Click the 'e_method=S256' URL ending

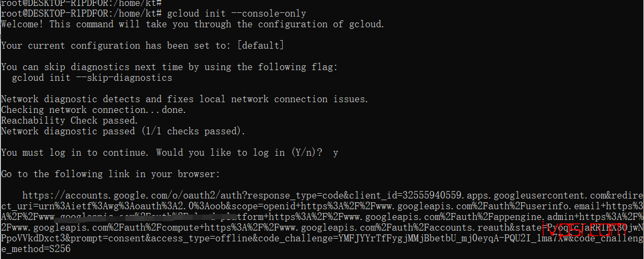(36, 249)
